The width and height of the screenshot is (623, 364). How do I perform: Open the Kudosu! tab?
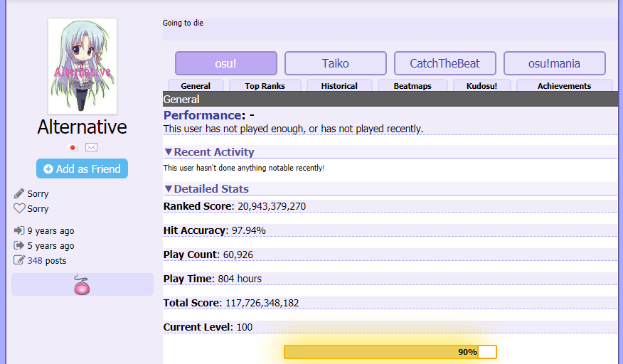pyautogui.click(x=481, y=86)
